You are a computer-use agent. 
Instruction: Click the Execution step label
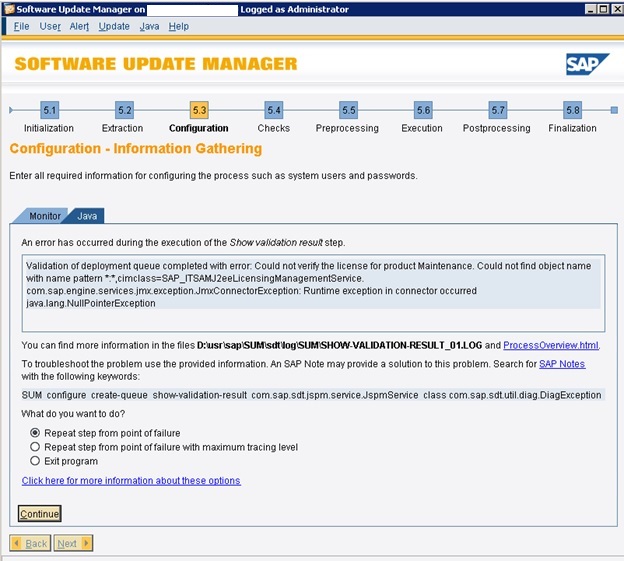(422, 128)
